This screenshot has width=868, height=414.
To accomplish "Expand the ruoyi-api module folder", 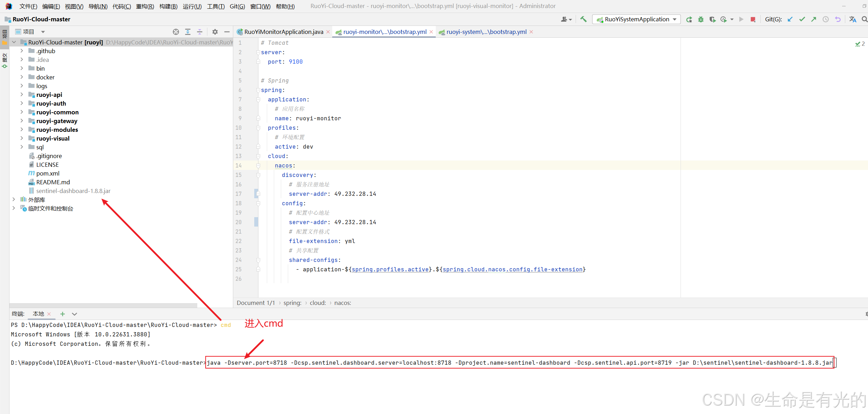I will pyautogui.click(x=22, y=94).
